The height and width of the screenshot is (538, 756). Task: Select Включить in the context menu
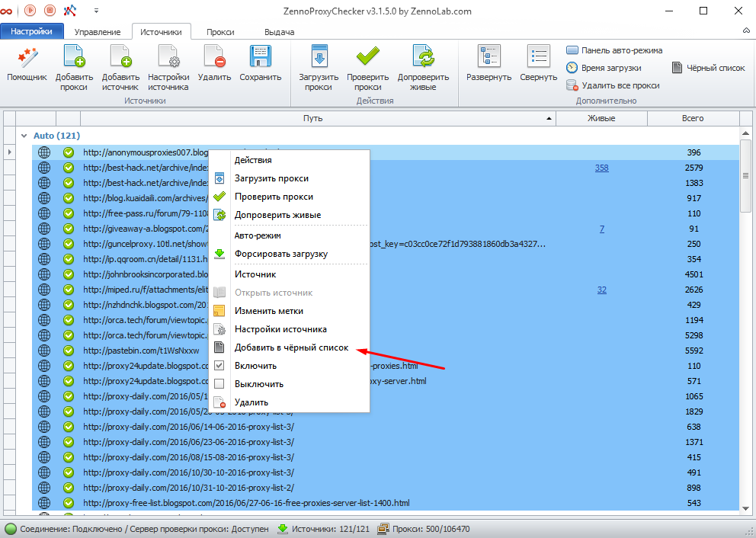pyautogui.click(x=255, y=366)
